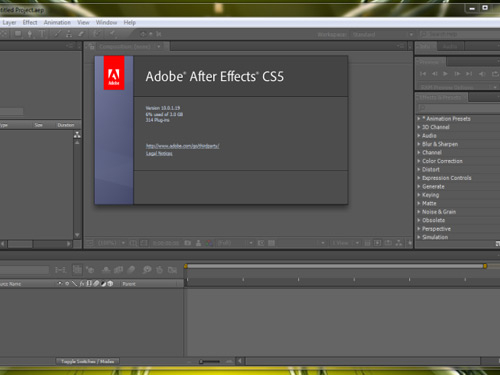This screenshot has width=500, height=375.
Task: Click the Parent column header in timeline
Action: [129, 284]
